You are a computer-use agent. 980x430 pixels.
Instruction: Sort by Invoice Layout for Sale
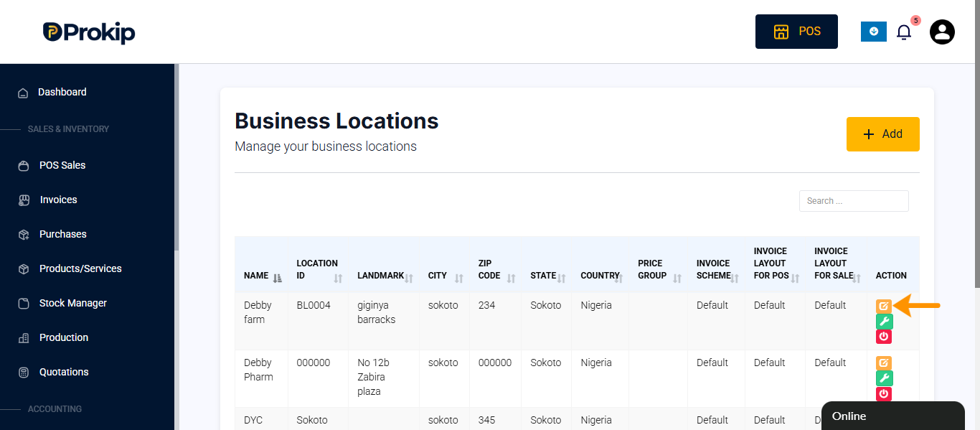tap(837, 263)
